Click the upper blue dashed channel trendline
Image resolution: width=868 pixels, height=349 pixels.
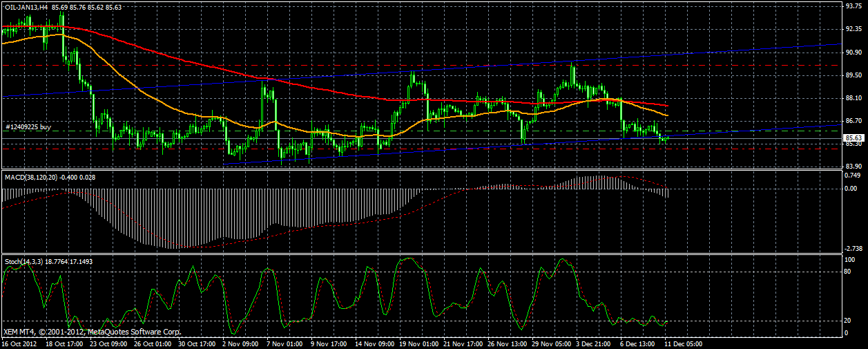point(414,70)
